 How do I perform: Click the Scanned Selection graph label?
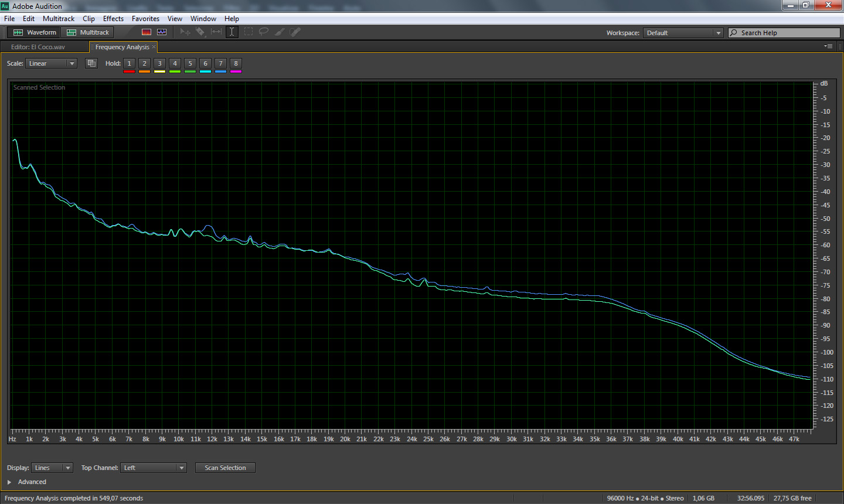[x=39, y=87]
